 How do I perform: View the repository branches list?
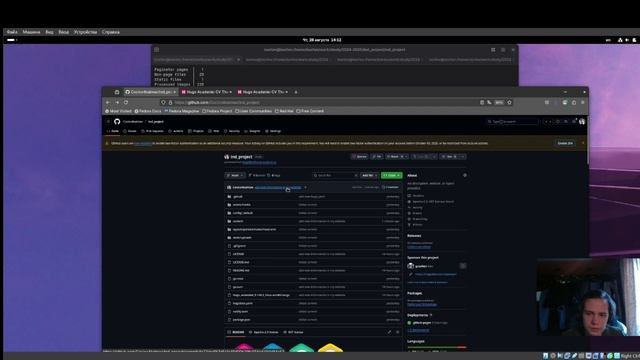[257, 176]
